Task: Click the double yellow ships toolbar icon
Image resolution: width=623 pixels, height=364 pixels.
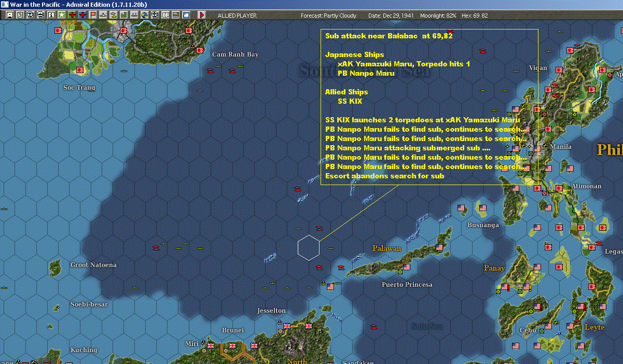Action: (114, 15)
